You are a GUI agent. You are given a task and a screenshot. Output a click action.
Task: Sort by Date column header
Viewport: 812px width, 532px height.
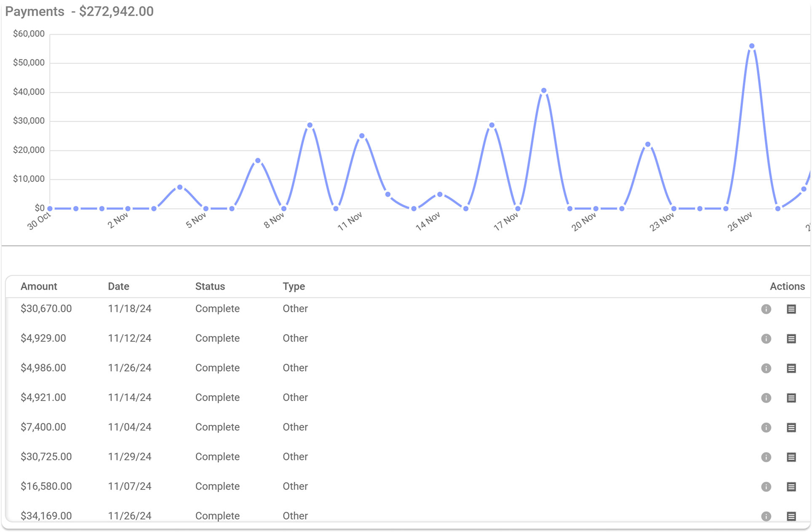pos(118,286)
